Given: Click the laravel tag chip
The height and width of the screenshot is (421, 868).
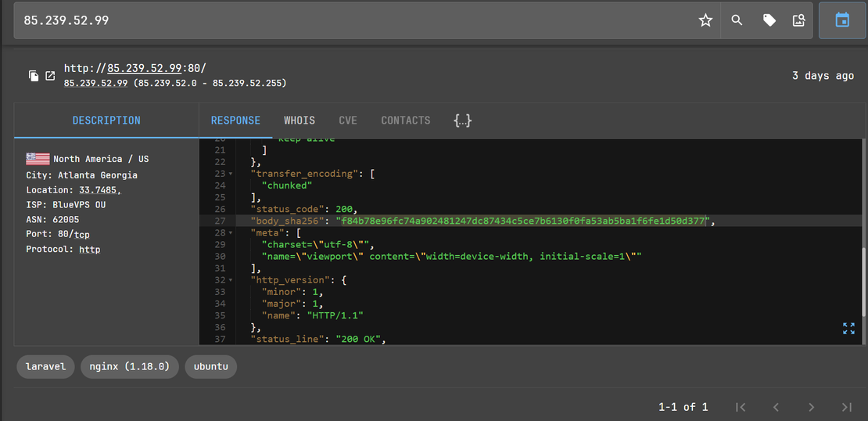Looking at the screenshot, I should click(x=45, y=366).
